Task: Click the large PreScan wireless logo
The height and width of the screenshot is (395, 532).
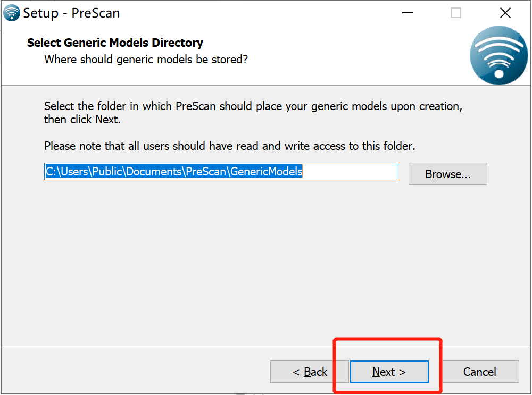Action: [499, 55]
